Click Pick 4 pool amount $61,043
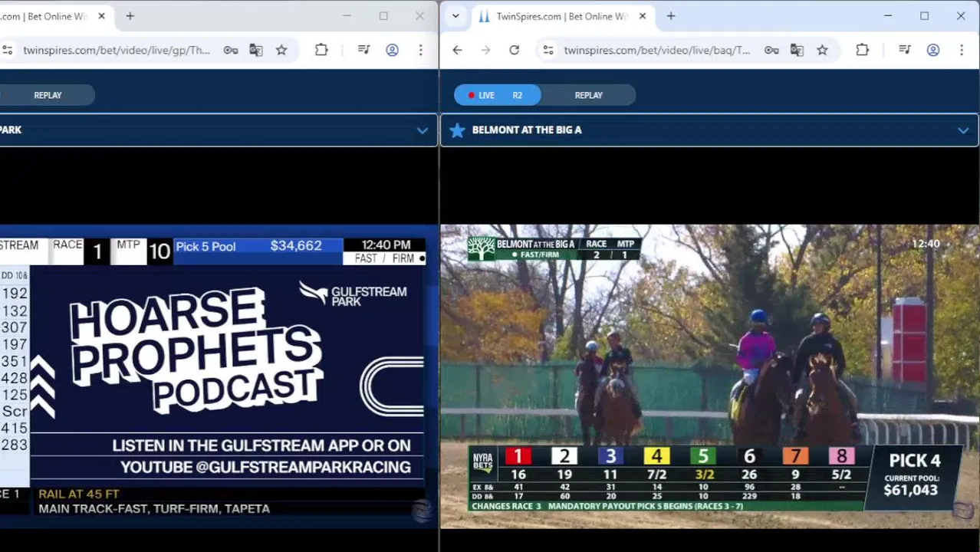The image size is (980, 552). point(910,490)
